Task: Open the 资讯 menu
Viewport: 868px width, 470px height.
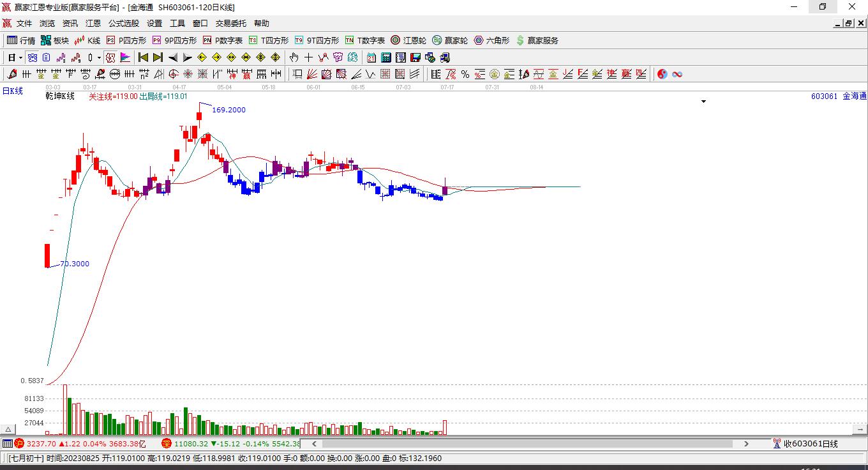Action: [x=70, y=24]
